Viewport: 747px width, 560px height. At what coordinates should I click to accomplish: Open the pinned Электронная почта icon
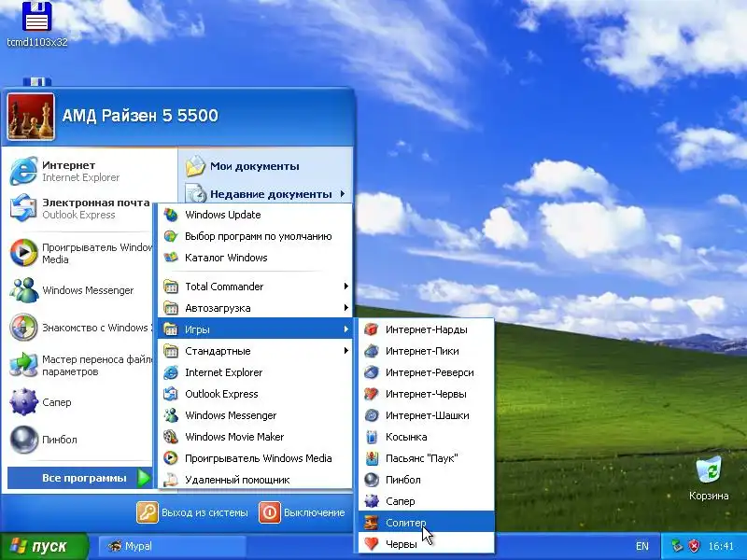point(23,208)
